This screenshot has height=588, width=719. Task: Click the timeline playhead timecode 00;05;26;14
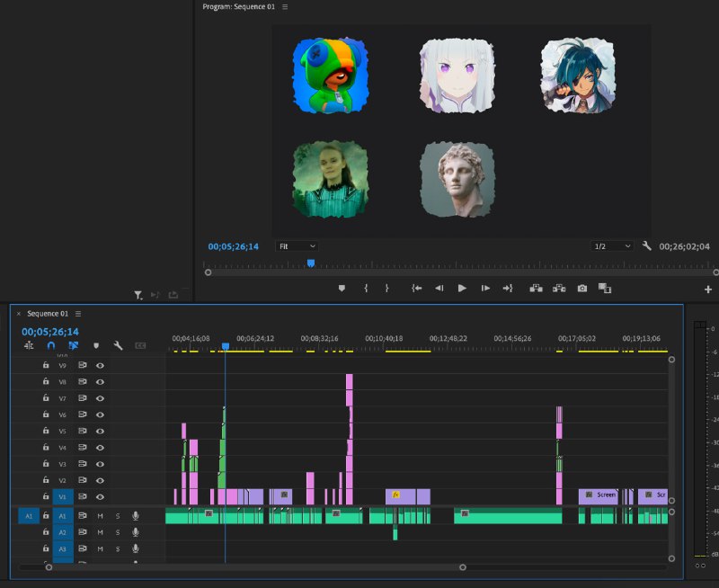50,332
